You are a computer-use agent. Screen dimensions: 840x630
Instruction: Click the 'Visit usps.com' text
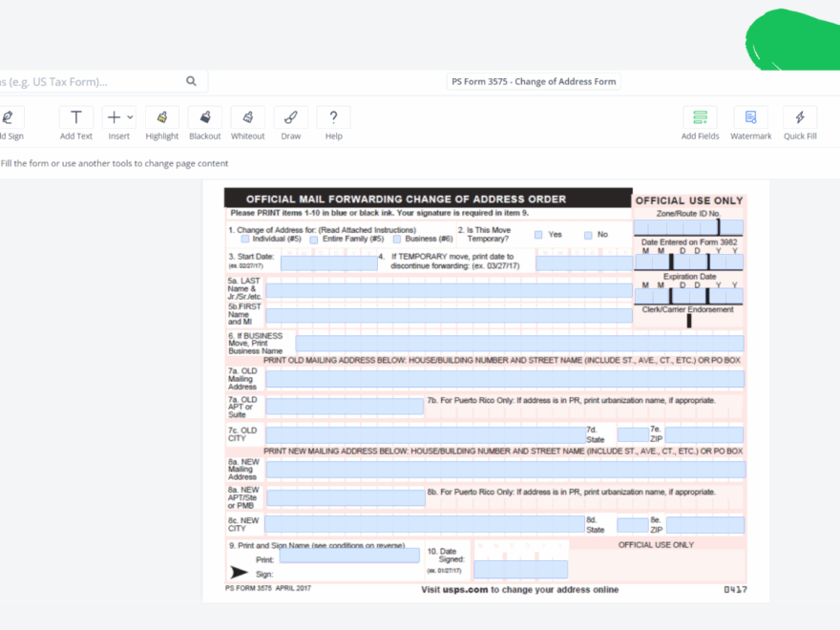454,590
